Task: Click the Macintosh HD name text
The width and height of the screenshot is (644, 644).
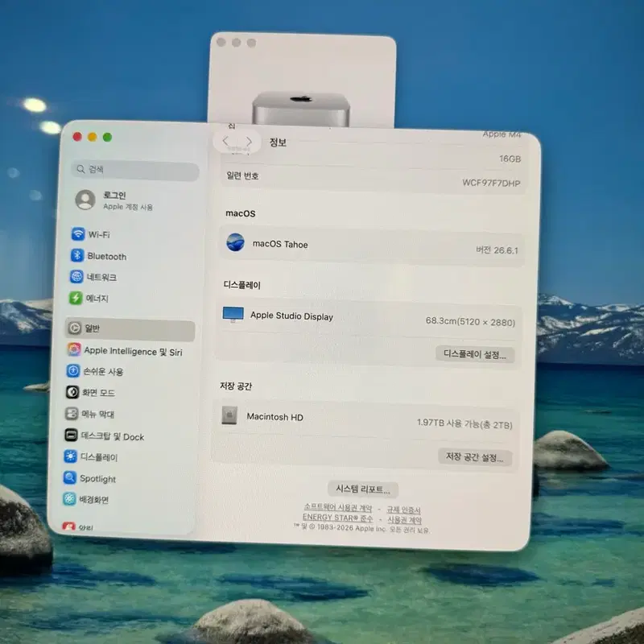Action: [x=275, y=417]
